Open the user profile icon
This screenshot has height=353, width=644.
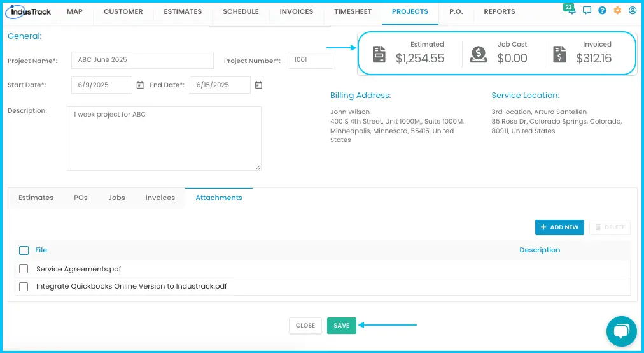(x=633, y=10)
